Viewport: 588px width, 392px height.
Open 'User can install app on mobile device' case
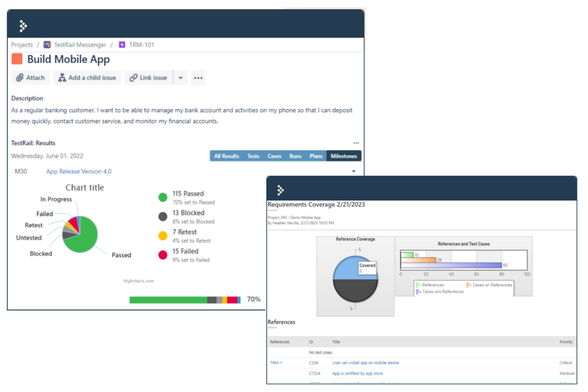pyautogui.click(x=365, y=363)
